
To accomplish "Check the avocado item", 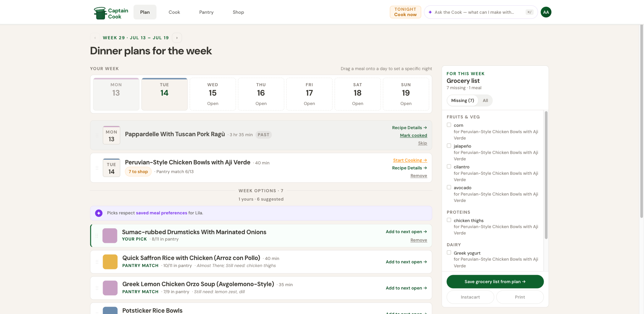I will [449, 187].
